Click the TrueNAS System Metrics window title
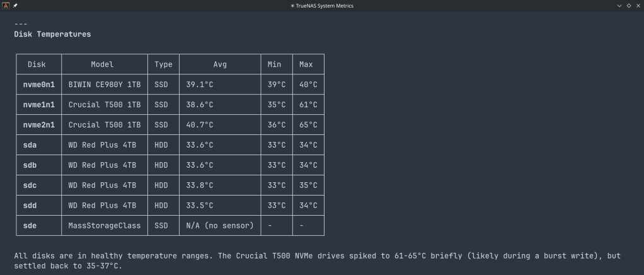 321,5
